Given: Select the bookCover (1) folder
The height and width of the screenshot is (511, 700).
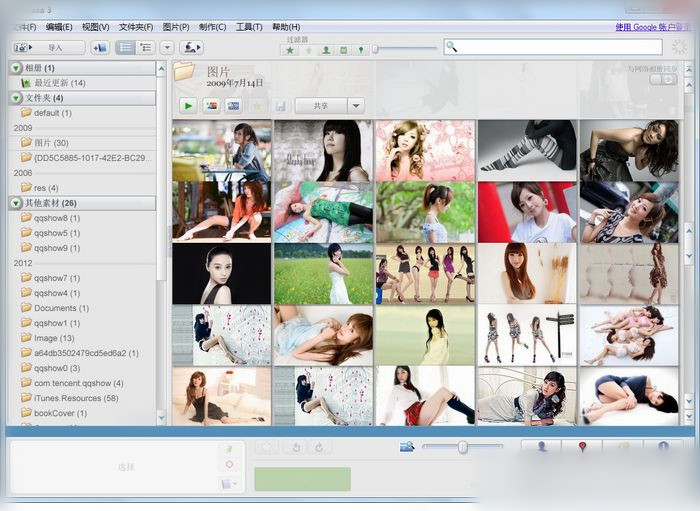Looking at the screenshot, I should 82,413.
